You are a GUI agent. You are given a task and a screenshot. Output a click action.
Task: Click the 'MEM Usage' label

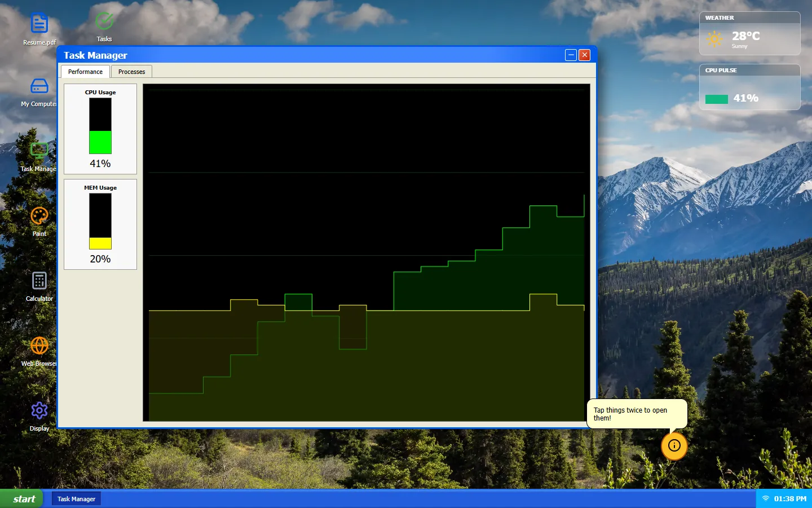(x=100, y=187)
